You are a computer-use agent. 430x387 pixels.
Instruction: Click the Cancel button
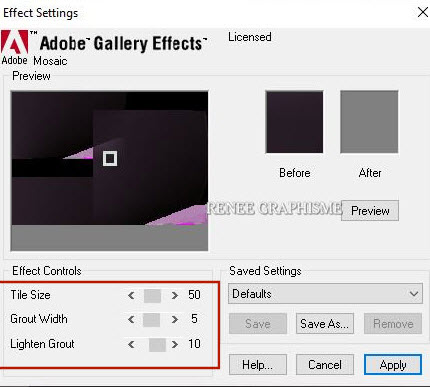click(325, 364)
